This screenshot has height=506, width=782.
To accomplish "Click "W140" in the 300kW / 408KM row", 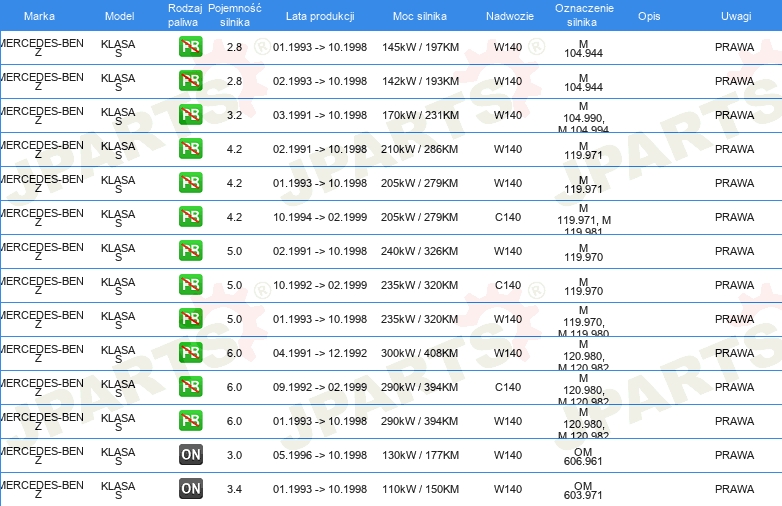I will pyautogui.click(x=508, y=353).
